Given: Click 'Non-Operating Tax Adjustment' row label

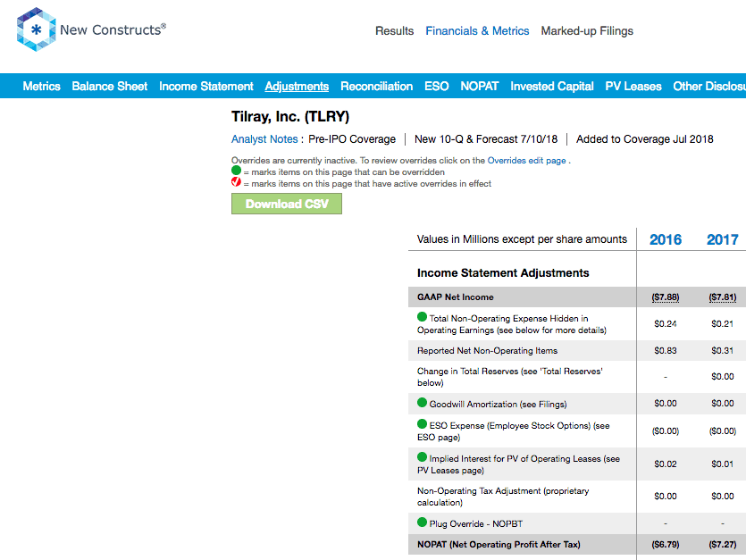Looking at the screenshot, I should (503, 497).
